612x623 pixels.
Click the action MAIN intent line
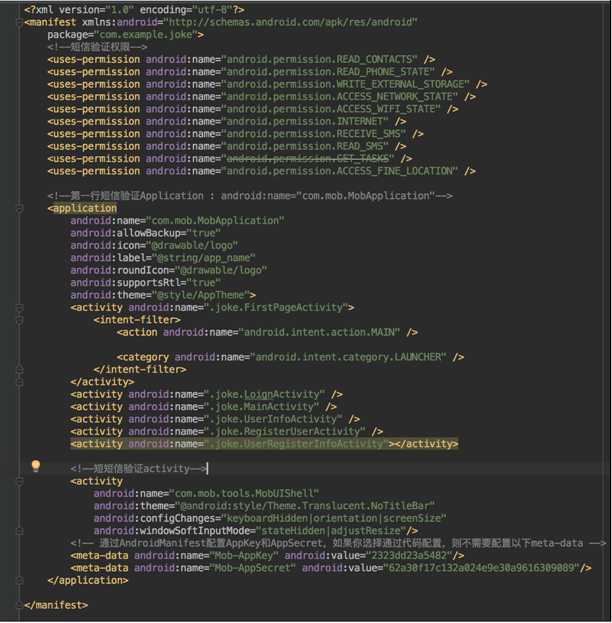pyautogui.click(x=267, y=332)
